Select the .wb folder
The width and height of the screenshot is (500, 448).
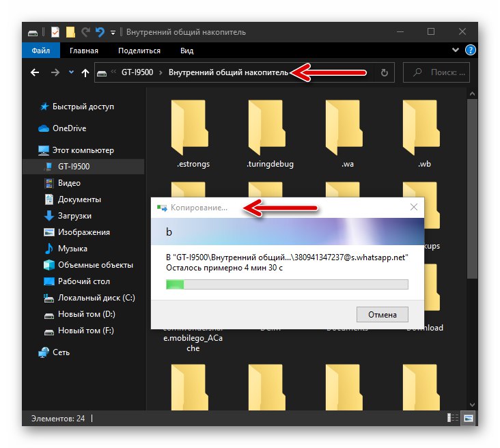point(424,134)
